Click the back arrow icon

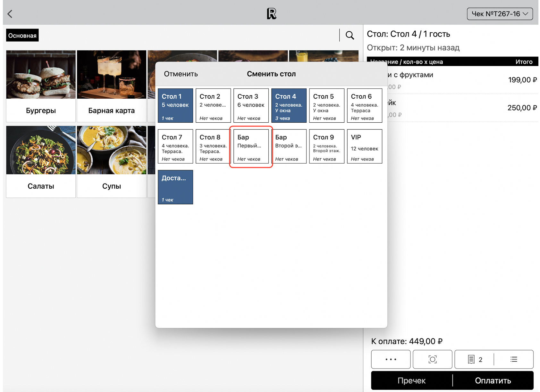point(10,14)
